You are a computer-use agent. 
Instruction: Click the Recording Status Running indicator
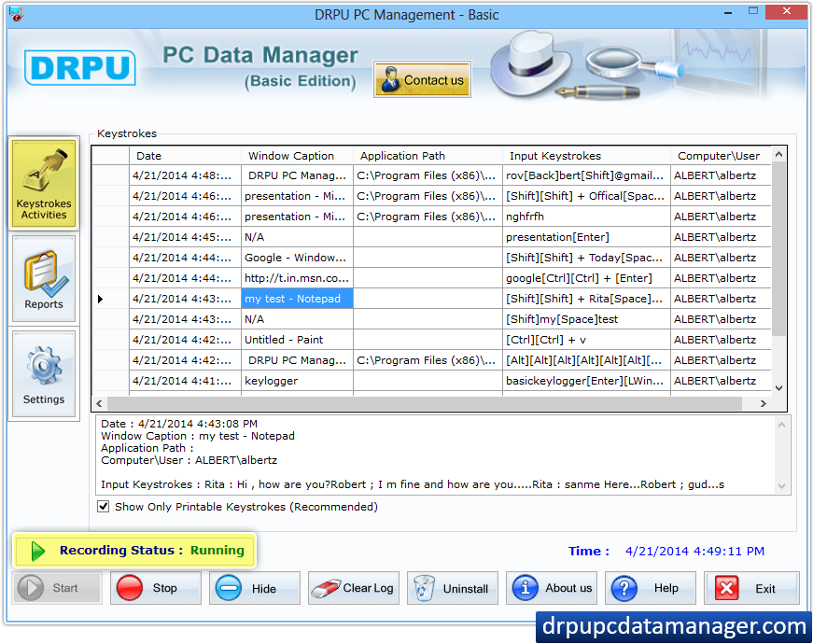coord(134,550)
